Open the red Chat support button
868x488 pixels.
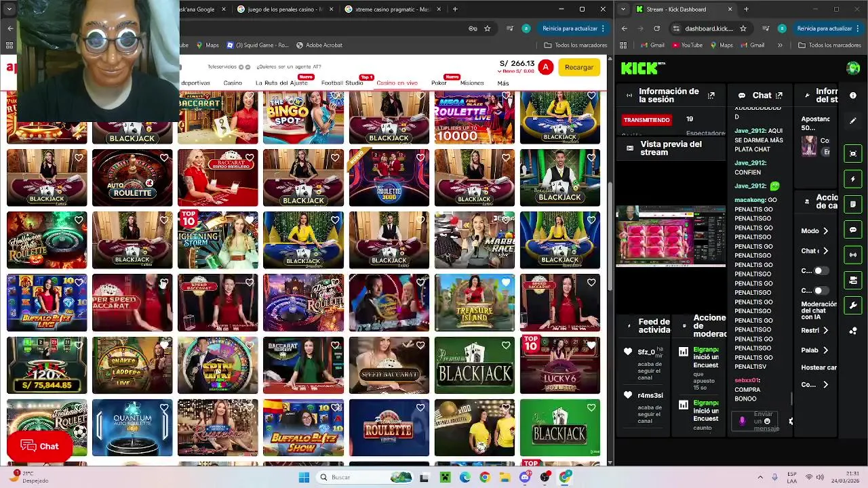coord(39,446)
